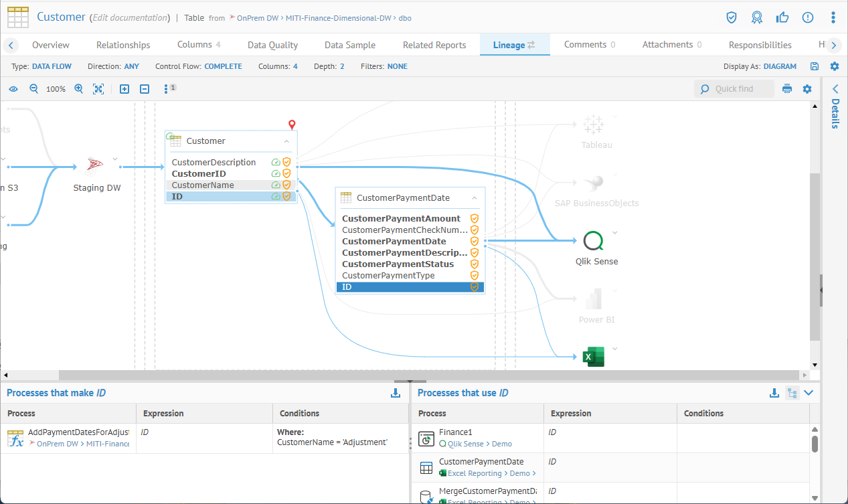The height and width of the screenshot is (504, 848).
Task: Expand the Qlik Sense node chevron
Action: (614, 233)
